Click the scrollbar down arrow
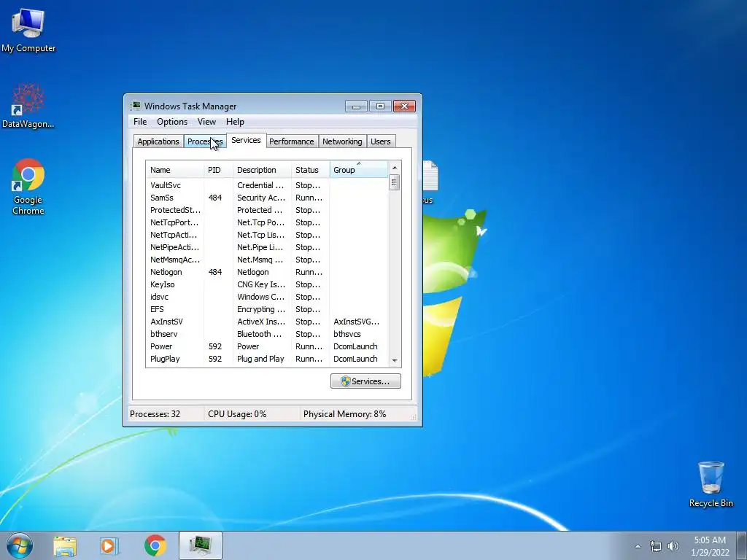This screenshot has height=560, width=747. click(394, 361)
